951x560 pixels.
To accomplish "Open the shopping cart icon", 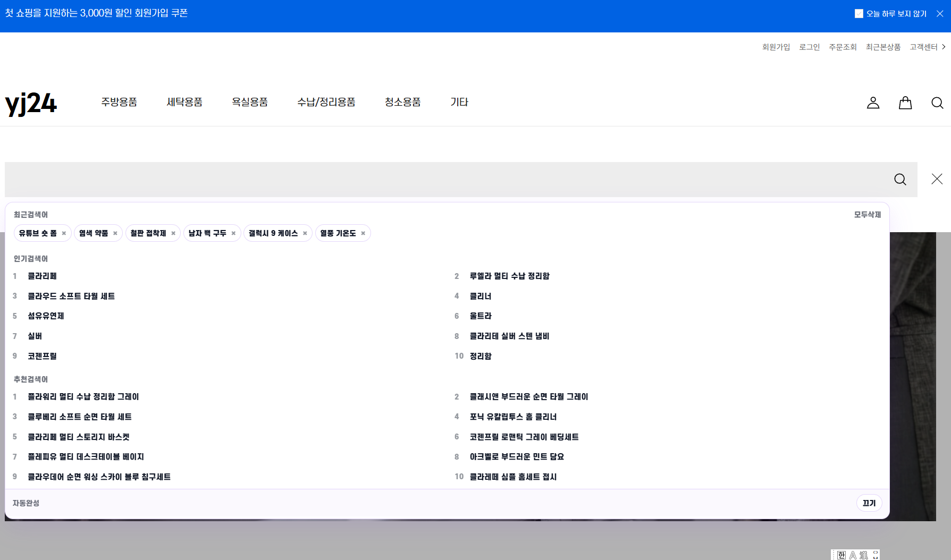I will 905,103.
